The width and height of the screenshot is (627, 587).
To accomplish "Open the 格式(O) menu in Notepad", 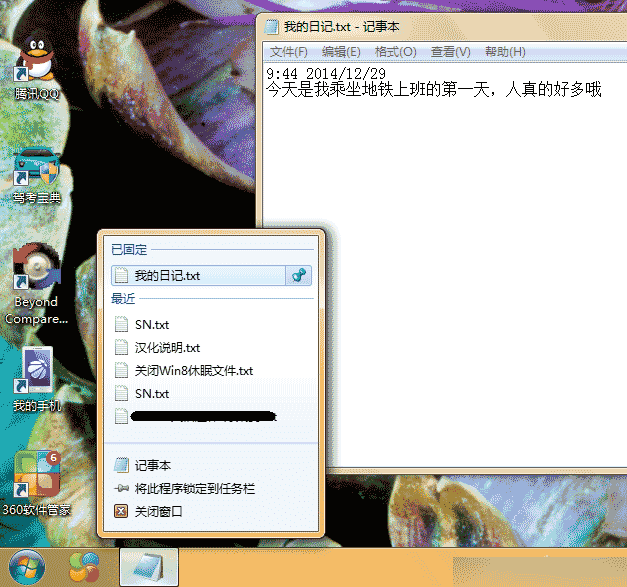I will tap(395, 52).
